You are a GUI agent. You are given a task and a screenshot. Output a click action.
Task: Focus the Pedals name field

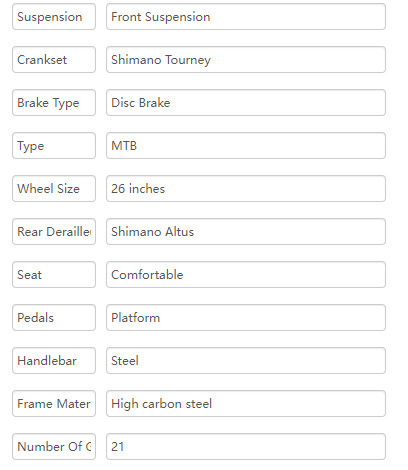pyautogui.click(x=54, y=318)
